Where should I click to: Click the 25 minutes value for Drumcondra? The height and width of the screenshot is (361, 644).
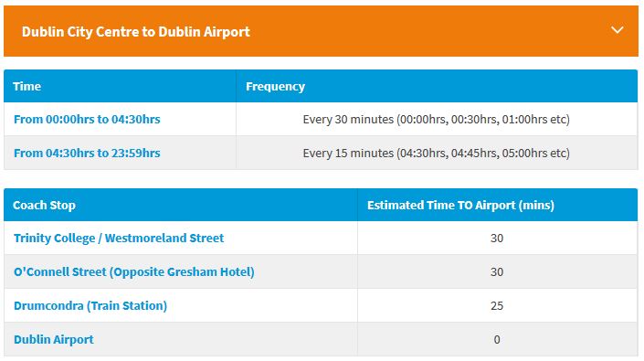[497, 306]
